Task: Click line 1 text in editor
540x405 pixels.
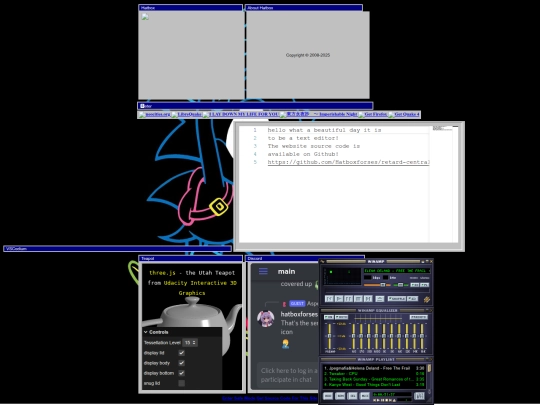Action: [324, 130]
